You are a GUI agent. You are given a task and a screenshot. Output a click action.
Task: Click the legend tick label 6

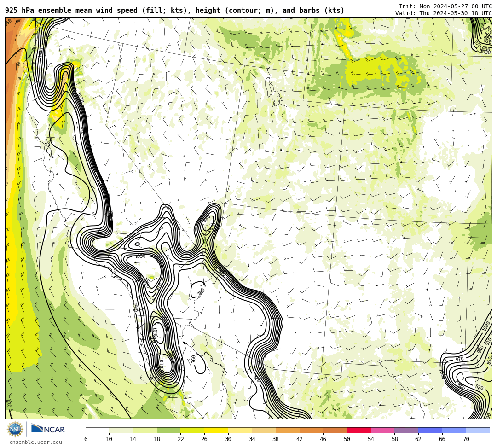point(86,439)
